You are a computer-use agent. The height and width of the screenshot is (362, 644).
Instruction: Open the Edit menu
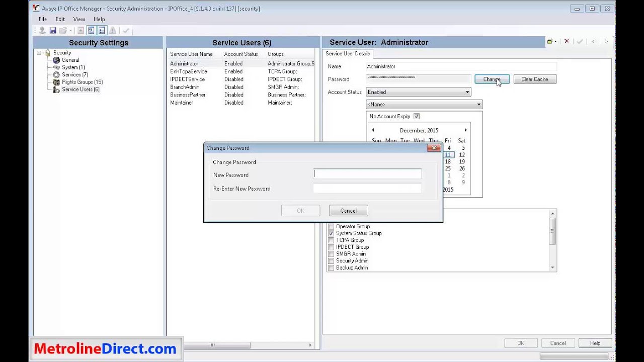(x=60, y=19)
